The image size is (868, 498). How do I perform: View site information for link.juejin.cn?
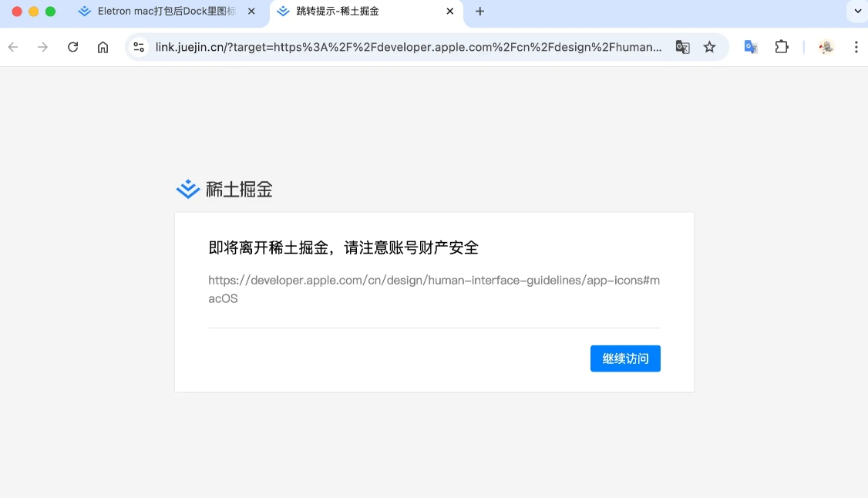(139, 47)
